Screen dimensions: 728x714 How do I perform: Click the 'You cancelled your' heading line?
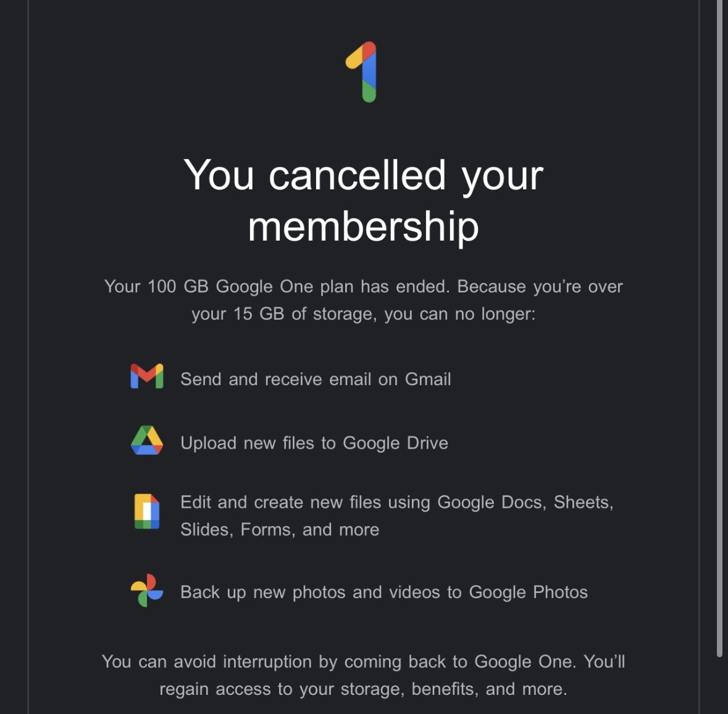click(x=363, y=175)
